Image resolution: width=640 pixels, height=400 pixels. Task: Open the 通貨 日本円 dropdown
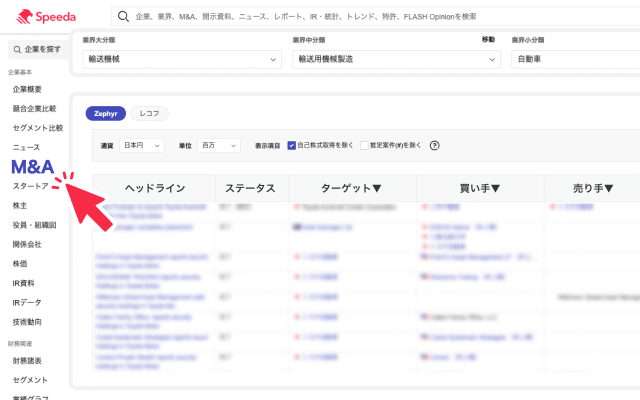point(142,145)
